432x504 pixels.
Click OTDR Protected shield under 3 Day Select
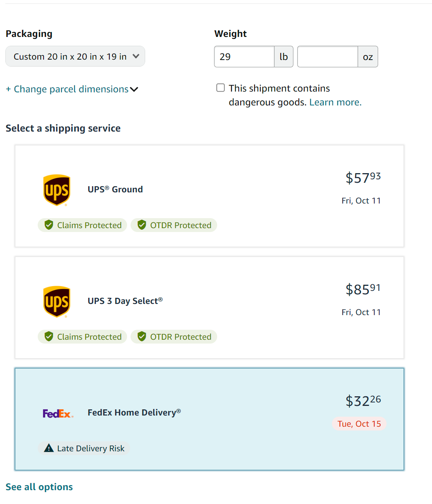pos(142,337)
